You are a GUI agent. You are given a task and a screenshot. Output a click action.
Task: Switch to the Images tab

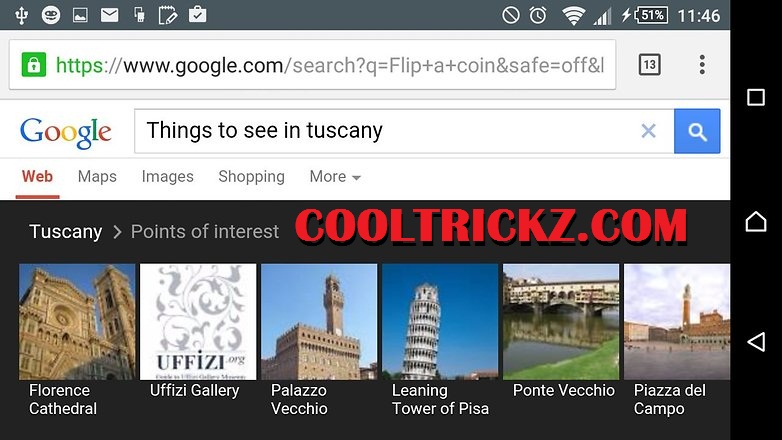click(x=168, y=177)
